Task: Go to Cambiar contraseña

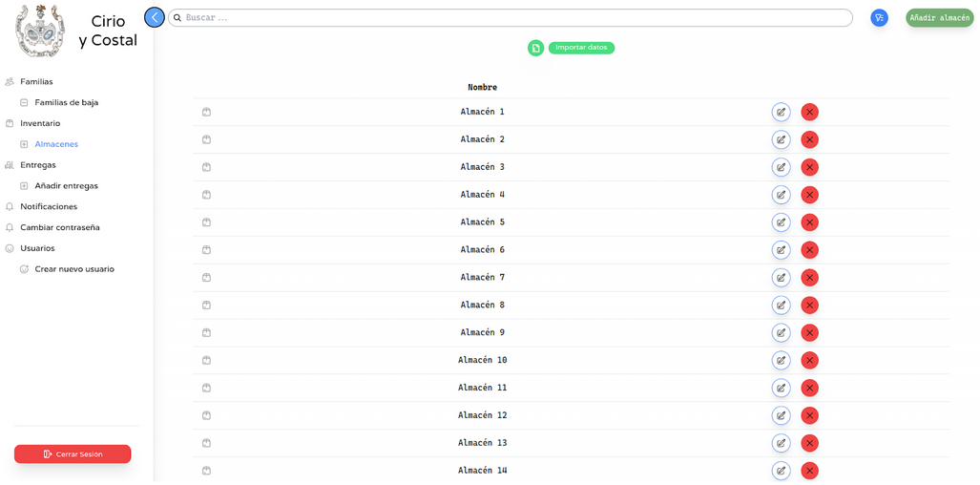Action: point(59,227)
